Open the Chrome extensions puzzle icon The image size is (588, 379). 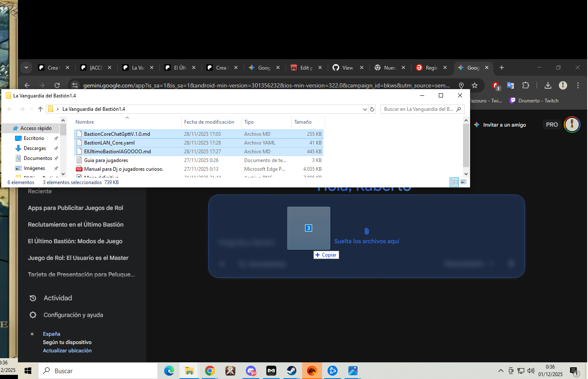point(526,85)
